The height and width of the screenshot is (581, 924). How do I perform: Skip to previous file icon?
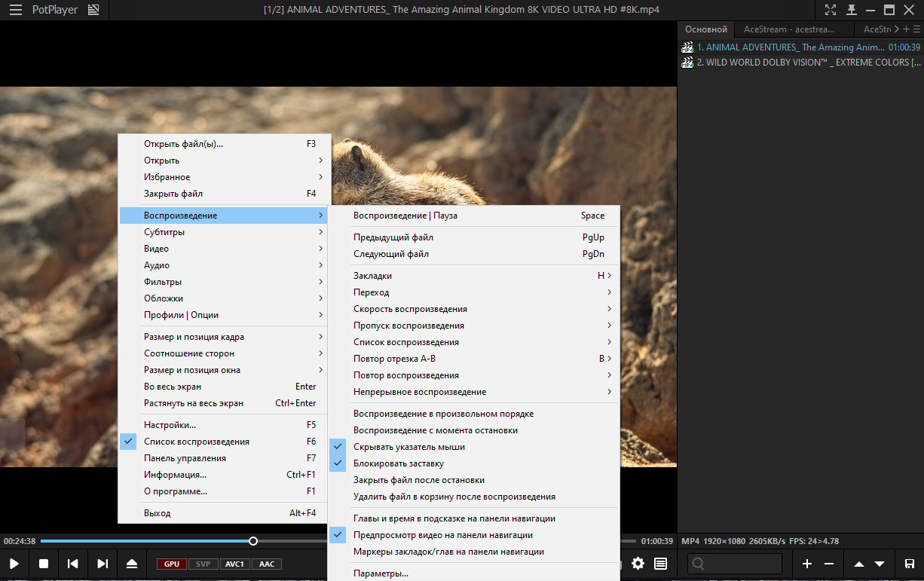(73, 564)
